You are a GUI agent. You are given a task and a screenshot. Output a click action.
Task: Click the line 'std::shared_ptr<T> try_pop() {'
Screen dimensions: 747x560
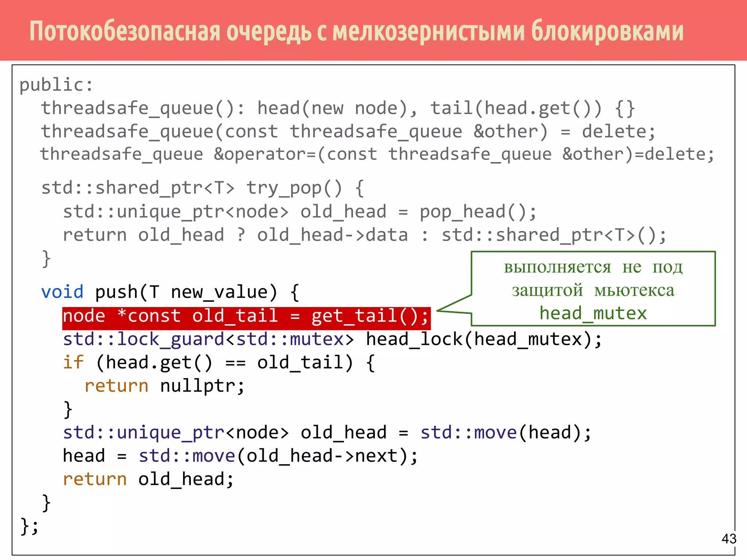coord(202,188)
